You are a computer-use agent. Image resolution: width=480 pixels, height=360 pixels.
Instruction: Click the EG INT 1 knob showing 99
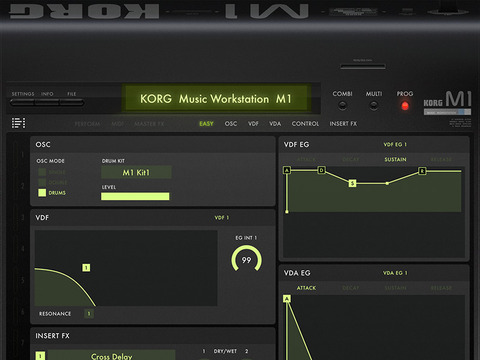pos(246,260)
